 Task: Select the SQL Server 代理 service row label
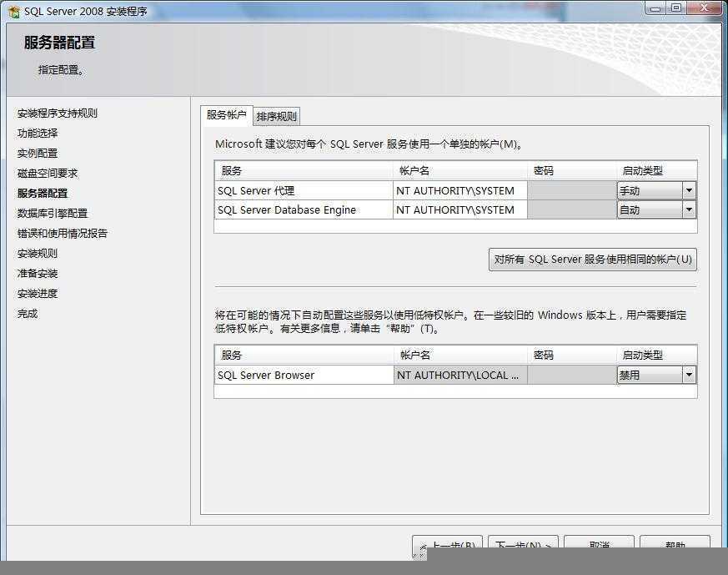point(256,191)
